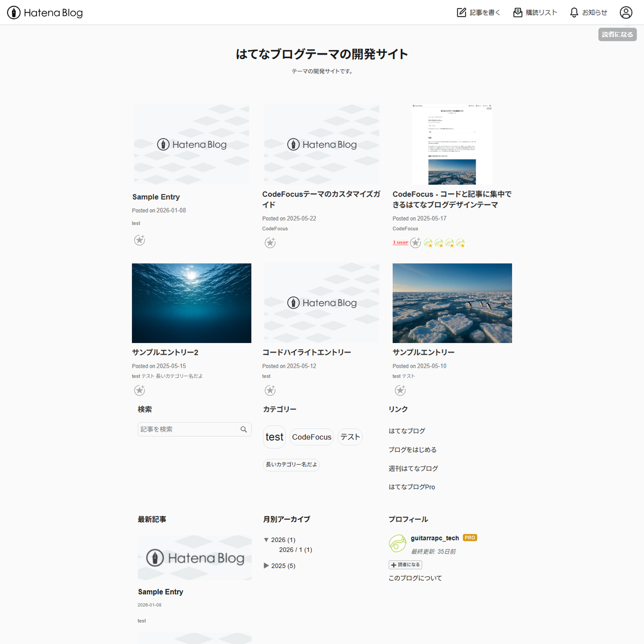Open the blog title はてなブログテーマの開発サイト
This screenshot has height=644, width=644.
(322, 54)
